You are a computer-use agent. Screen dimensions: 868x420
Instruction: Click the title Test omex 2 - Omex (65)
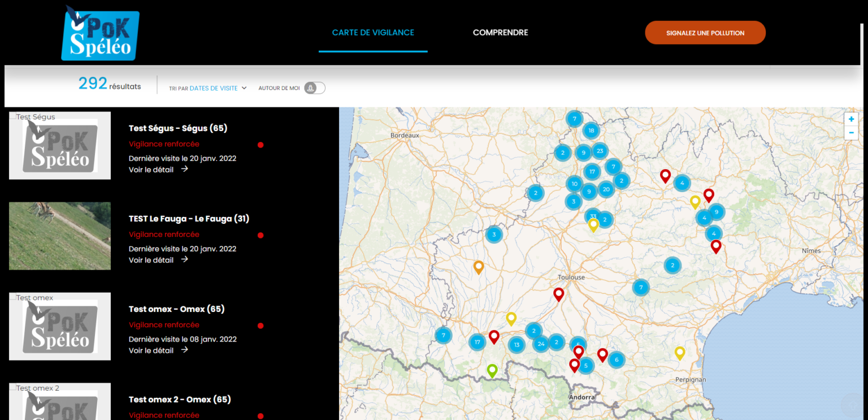point(180,400)
